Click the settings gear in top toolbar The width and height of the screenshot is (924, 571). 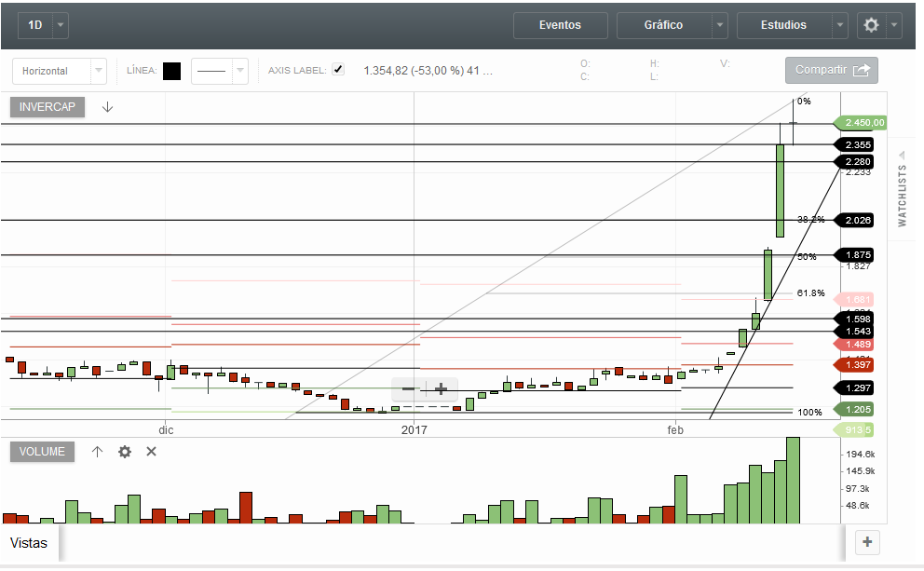click(871, 25)
